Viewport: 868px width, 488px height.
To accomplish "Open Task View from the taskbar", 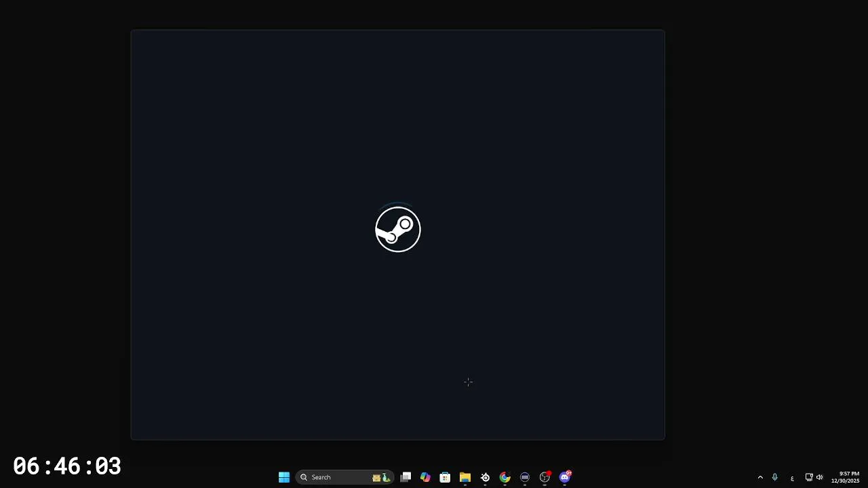I will click(x=406, y=477).
